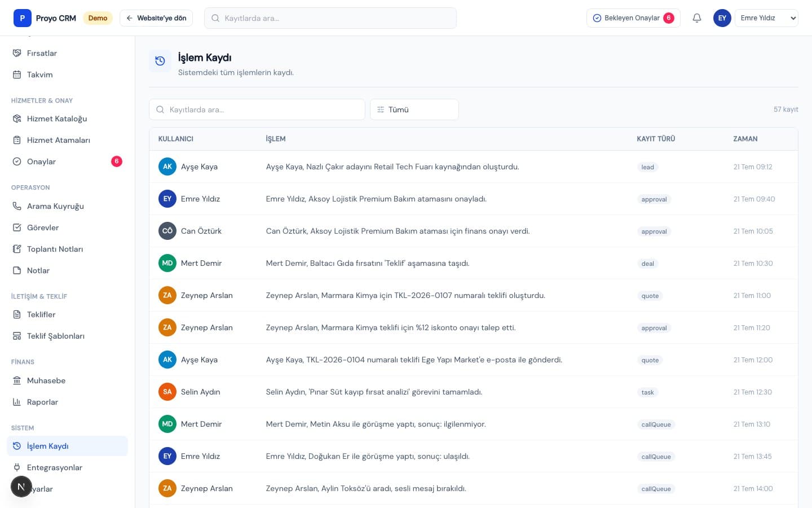Click the Teklif Şablonları icon
Screen dimensions: 812x508
point(17,336)
